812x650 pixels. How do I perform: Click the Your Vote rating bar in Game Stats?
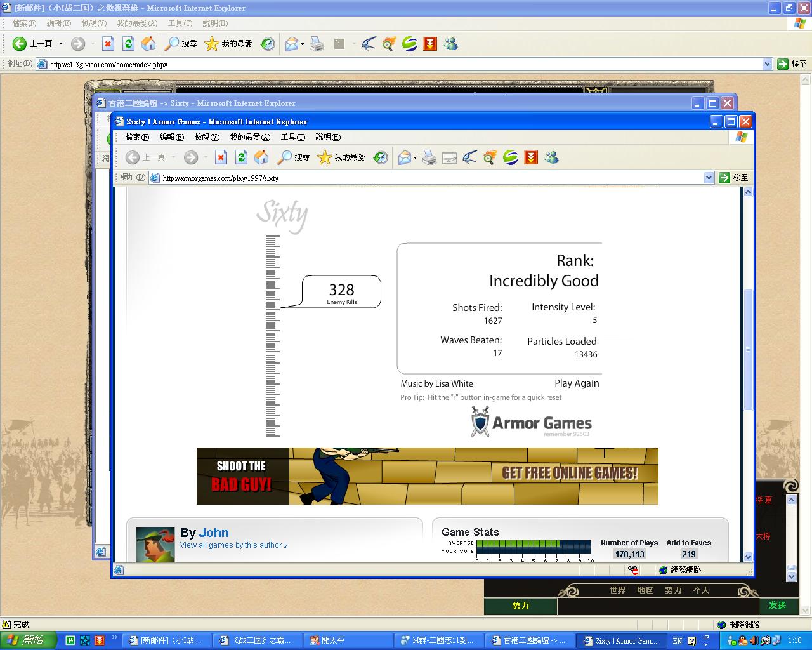coord(534,551)
